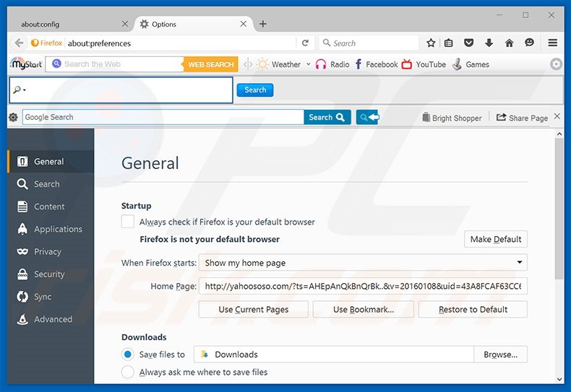Screen dimensions: 571x392
Task: Click Browse... for downloads folder
Action: pos(500,354)
